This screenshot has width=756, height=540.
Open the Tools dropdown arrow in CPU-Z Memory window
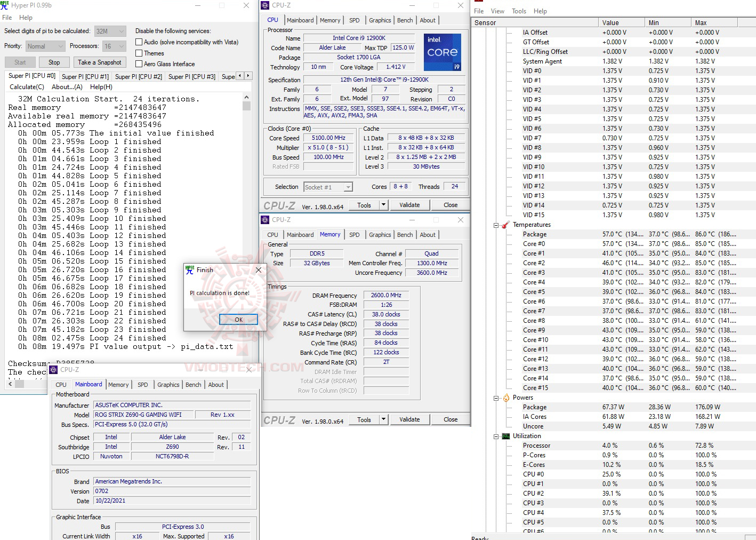[x=383, y=419]
